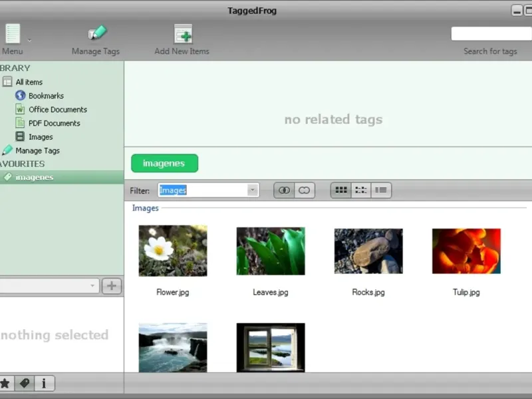Screen dimensions: 532x399
Task: Click the Images text in the filter field
Action: 173,190
